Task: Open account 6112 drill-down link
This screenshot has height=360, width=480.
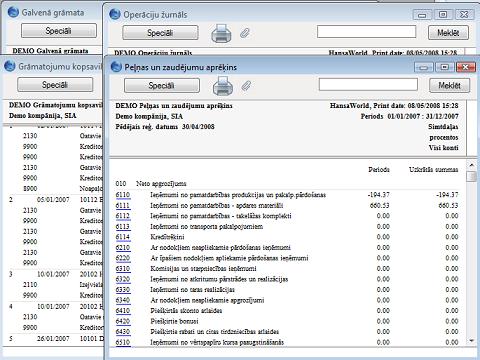Action: pos(123,216)
